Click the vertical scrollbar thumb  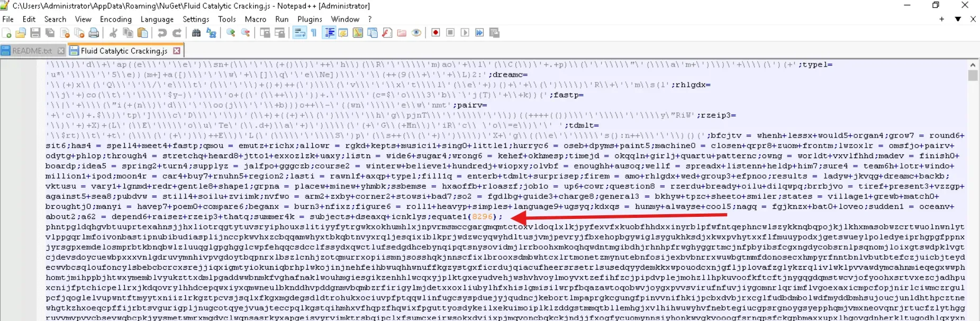click(973, 75)
